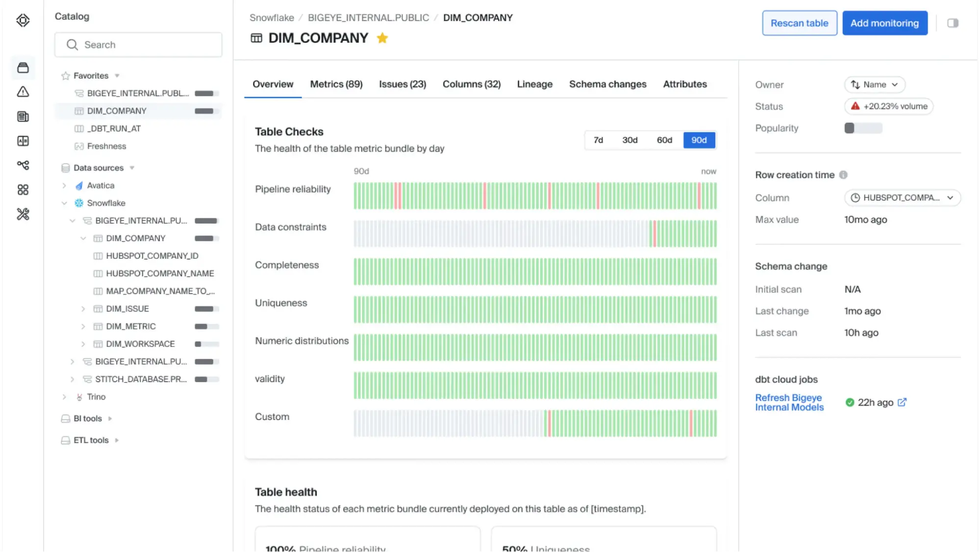Select the A/B comparison sidebar icon

tap(23, 141)
